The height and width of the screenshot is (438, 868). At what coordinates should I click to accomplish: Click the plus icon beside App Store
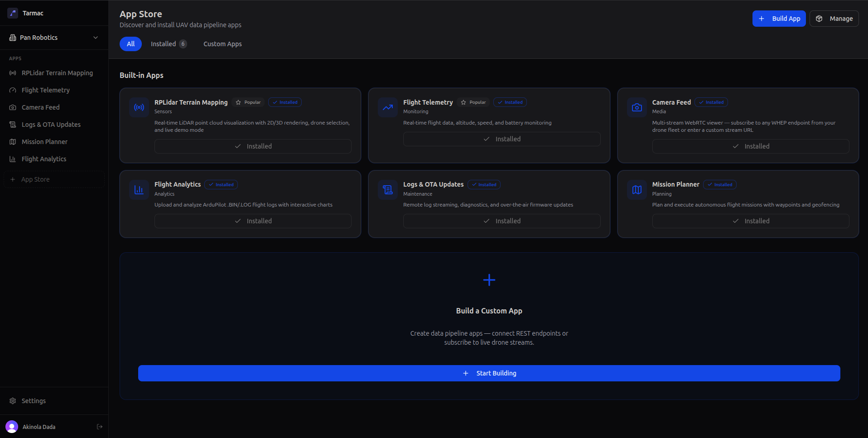(13, 179)
